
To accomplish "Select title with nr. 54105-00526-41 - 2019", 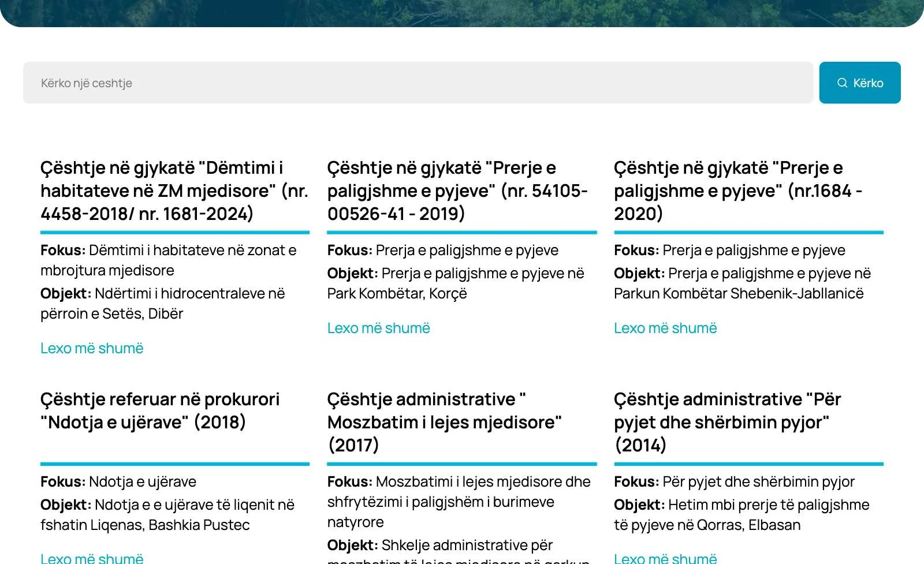I will 457,191.
